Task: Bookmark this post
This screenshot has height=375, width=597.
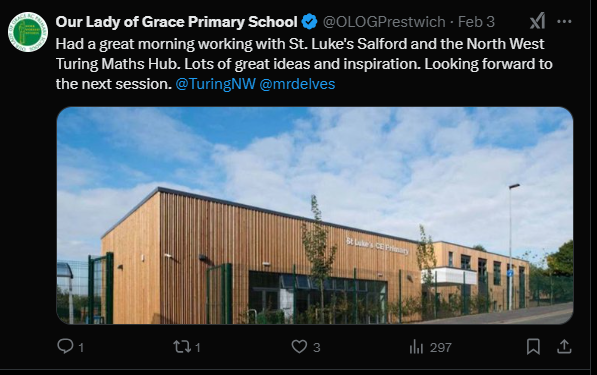Action: point(533,346)
